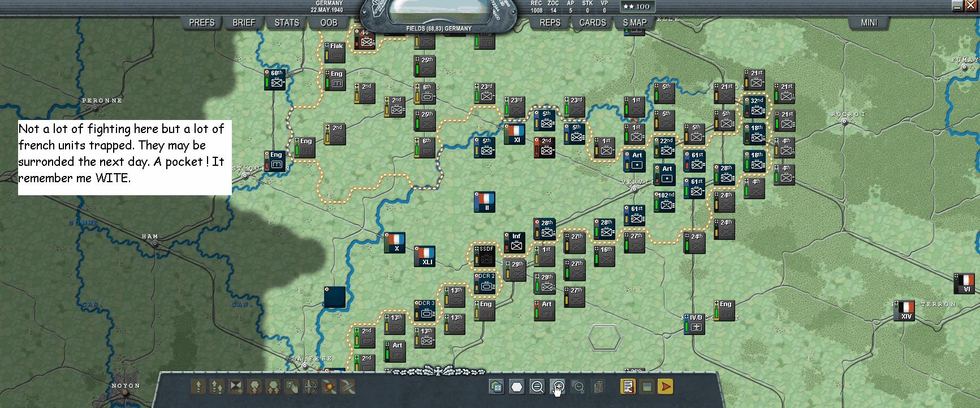The image size is (980, 408).
Task: Click the ZOC 14 counter
Action: coord(553,7)
